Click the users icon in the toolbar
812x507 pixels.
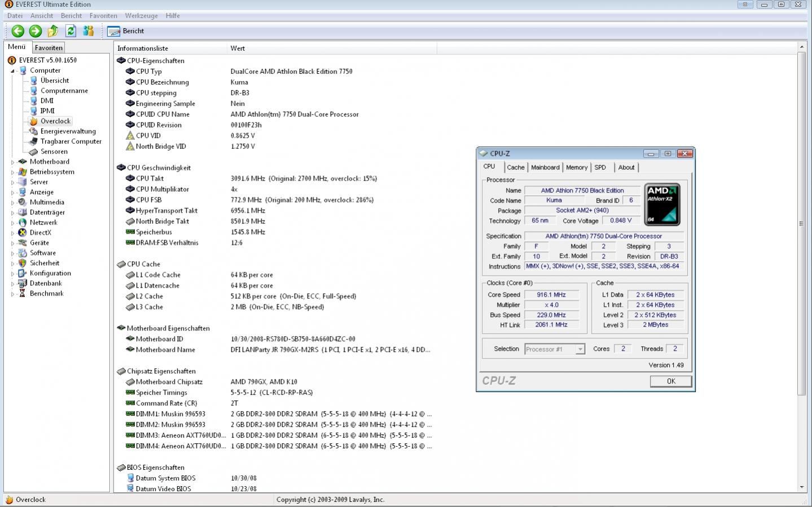(89, 31)
